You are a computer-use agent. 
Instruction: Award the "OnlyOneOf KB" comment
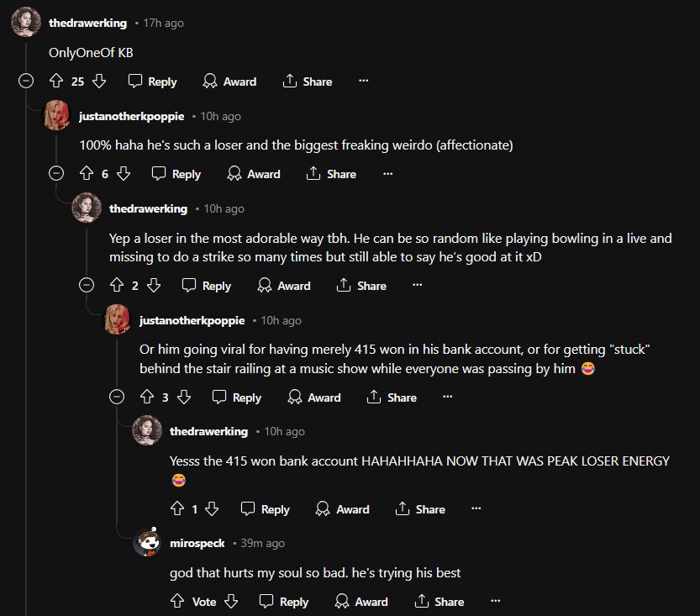coord(230,82)
